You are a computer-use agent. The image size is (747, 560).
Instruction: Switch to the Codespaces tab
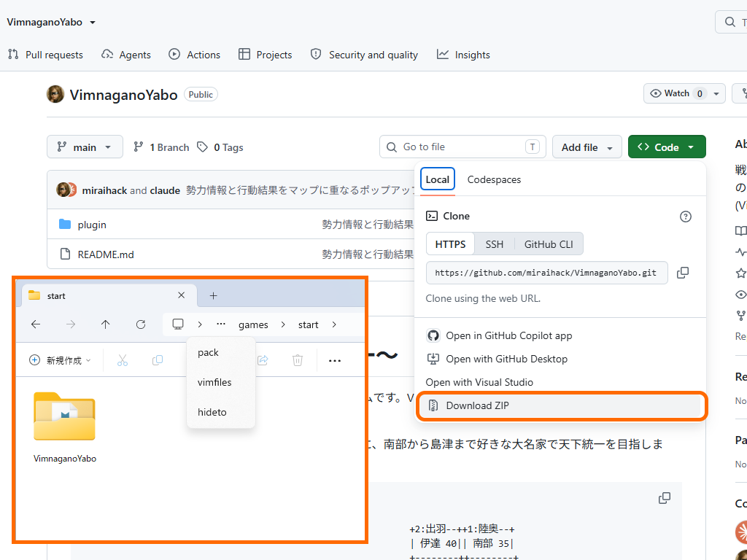(x=494, y=179)
